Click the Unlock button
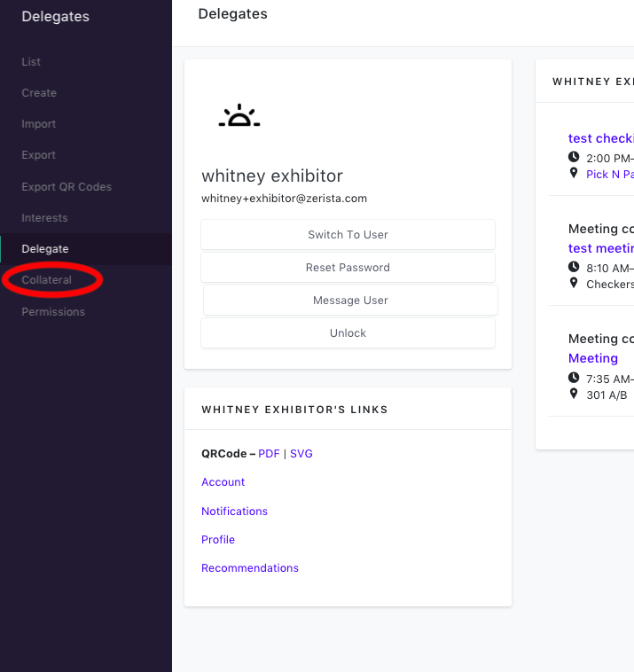The image size is (634, 672). click(348, 333)
